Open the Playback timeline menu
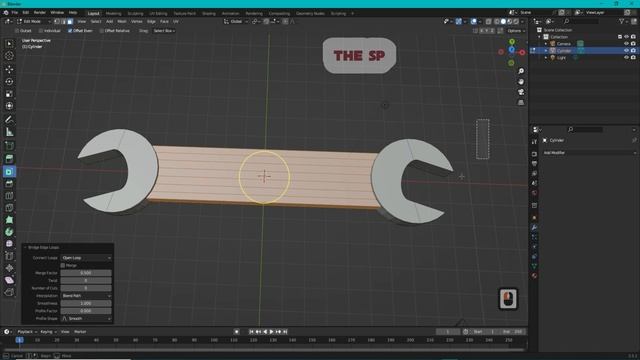 pyautogui.click(x=27, y=332)
